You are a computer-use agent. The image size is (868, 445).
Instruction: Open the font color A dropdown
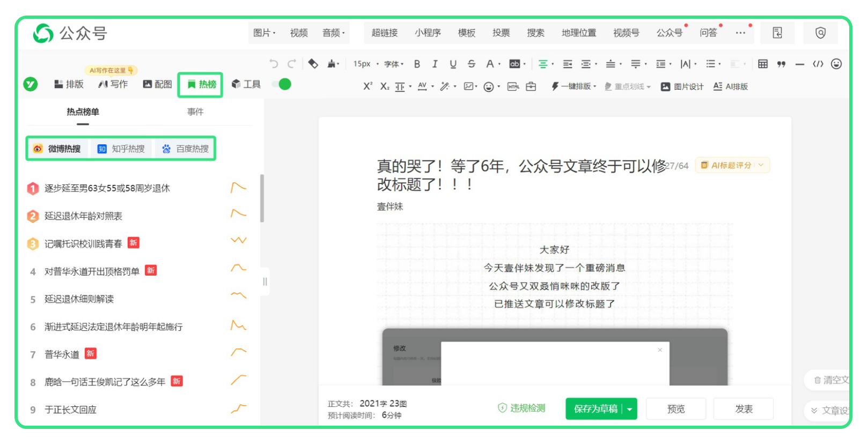click(493, 64)
